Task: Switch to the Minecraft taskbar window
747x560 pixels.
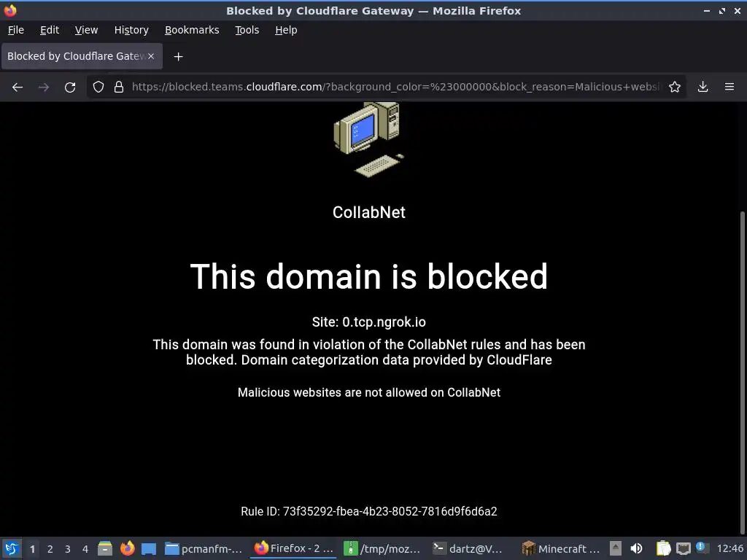Action: pyautogui.click(x=560, y=548)
